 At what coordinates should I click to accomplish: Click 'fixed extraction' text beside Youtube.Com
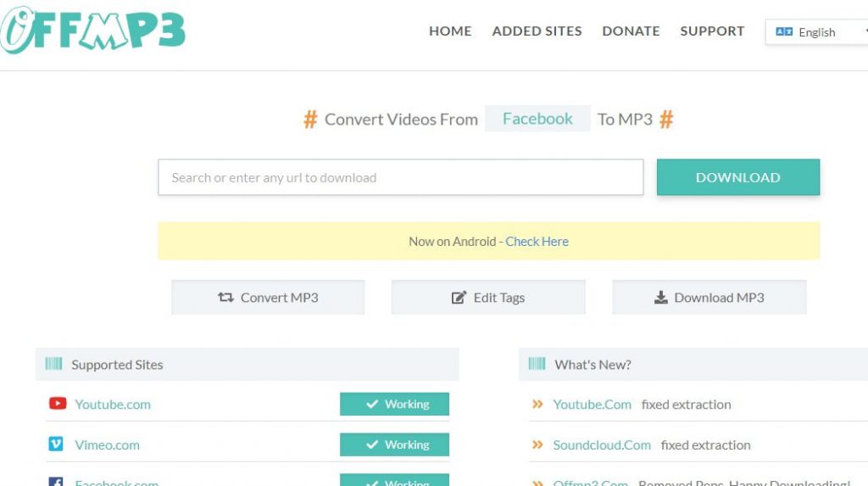click(x=687, y=405)
